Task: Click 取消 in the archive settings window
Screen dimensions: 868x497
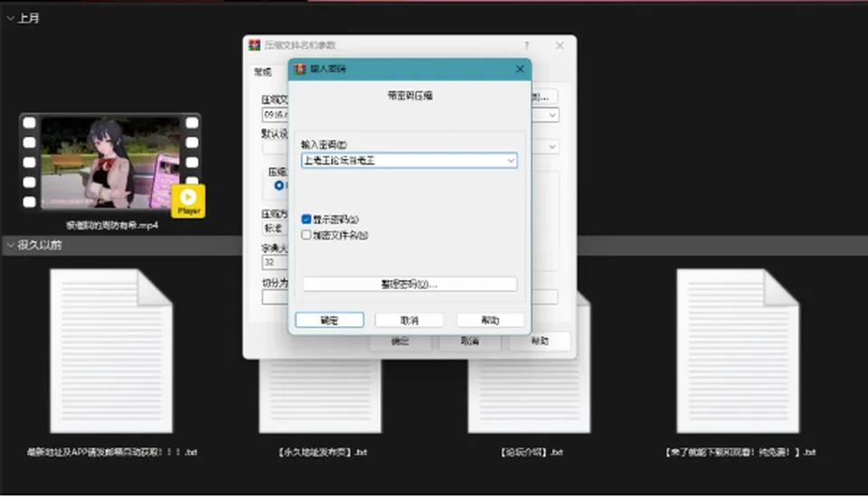Action: [470, 342]
